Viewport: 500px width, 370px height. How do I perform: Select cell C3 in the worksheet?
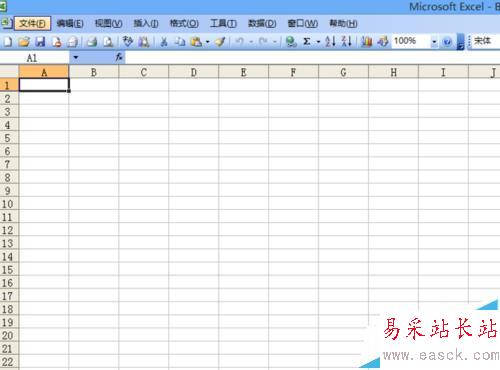click(144, 111)
